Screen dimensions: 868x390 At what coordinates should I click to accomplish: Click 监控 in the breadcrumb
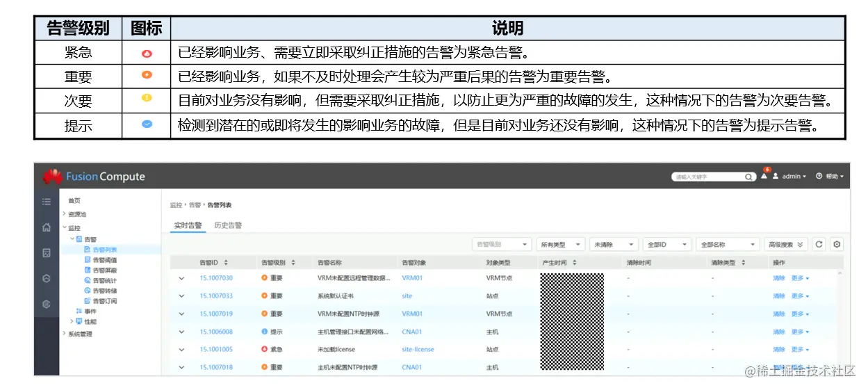[176, 205]
